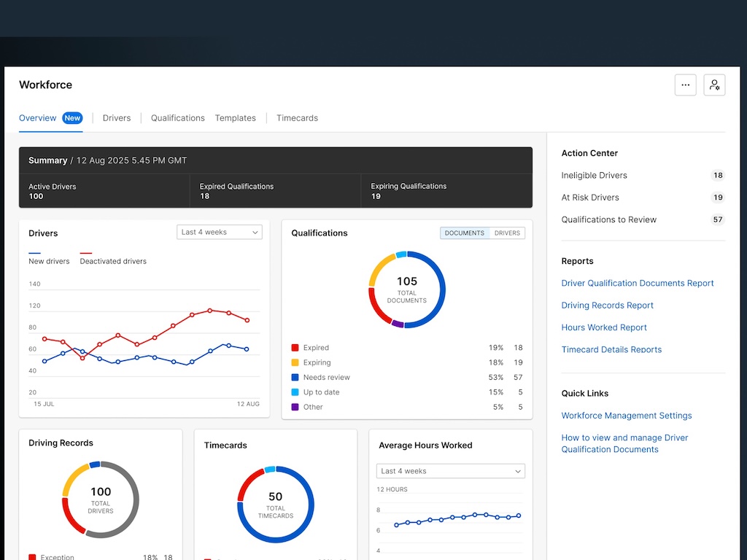747x560 pixels.
Task: Open the three-dots more options menu
Action: 685,85
